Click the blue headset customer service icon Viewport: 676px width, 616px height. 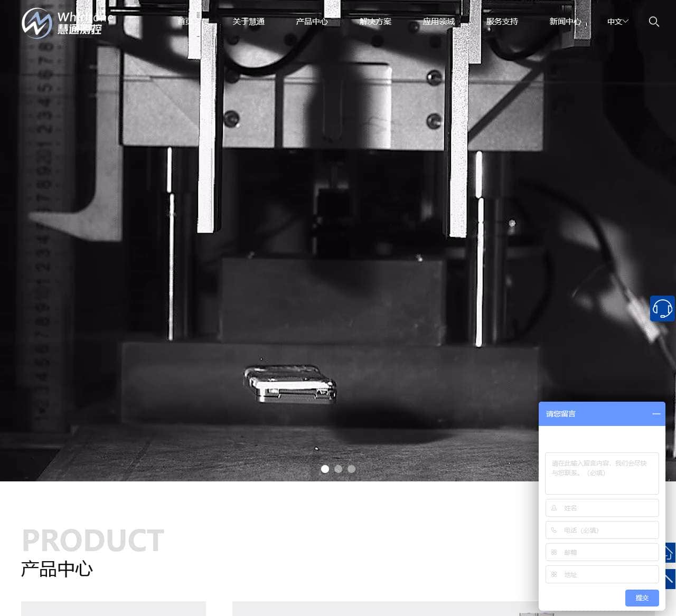[x=662, y=308]
